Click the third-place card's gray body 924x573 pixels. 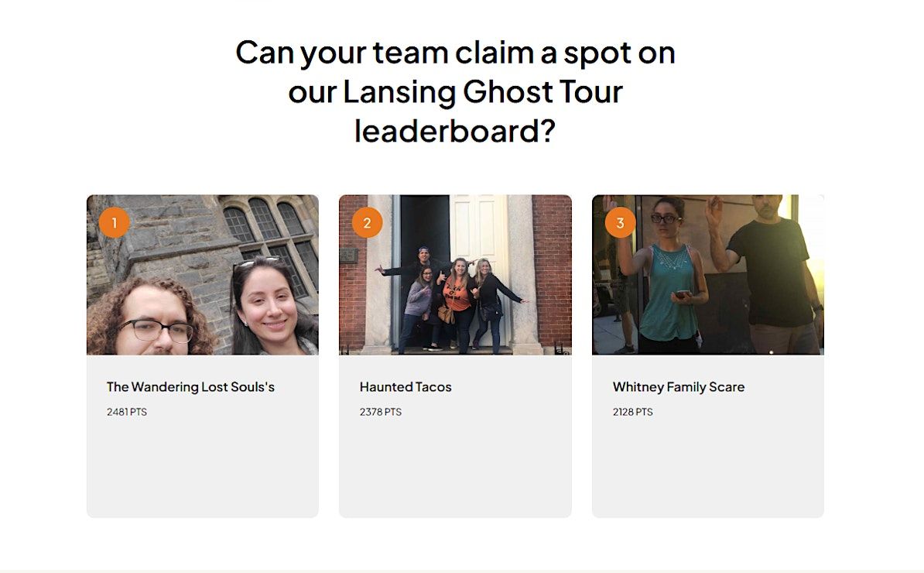point(708,436)
